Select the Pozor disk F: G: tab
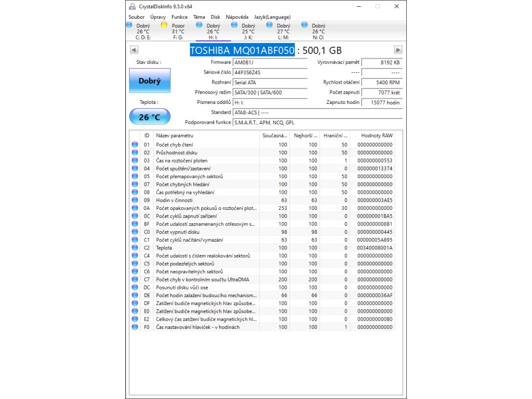This screenshot has width=532, height=399. (178, 31)
